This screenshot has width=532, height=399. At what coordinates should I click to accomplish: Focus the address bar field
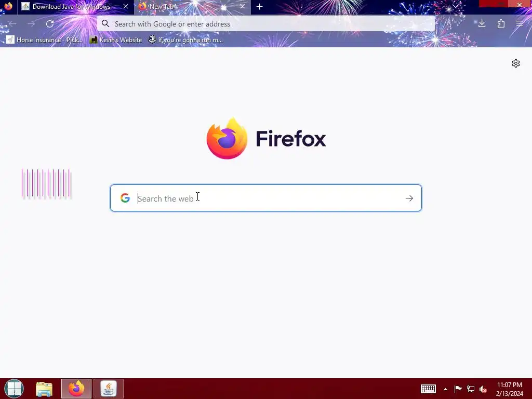coord(265,24)
